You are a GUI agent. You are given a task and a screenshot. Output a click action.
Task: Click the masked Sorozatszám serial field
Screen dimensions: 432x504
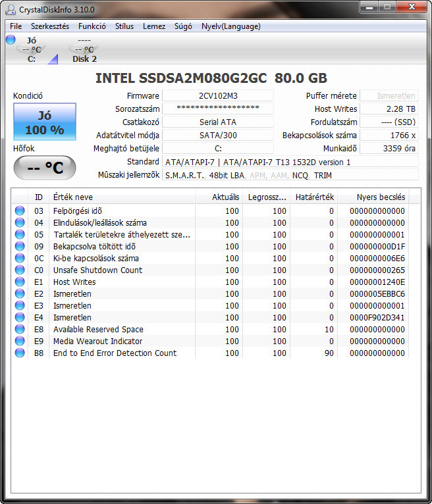pos(218,109)
